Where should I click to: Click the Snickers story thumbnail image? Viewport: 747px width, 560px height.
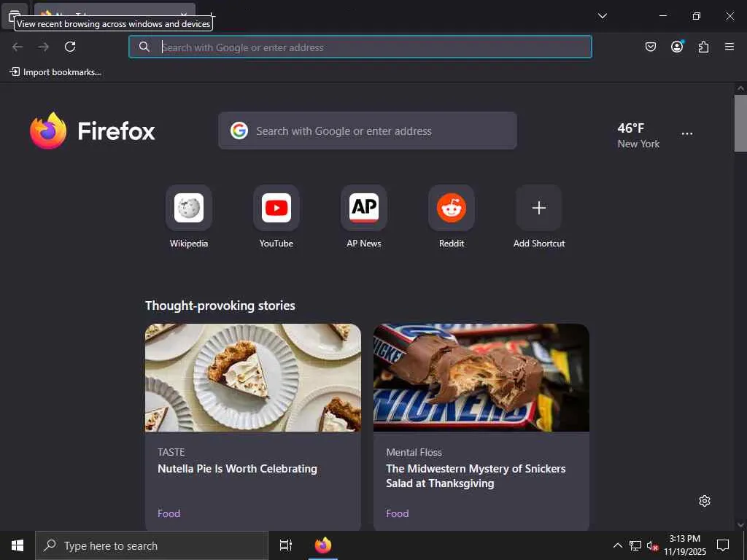481,378
